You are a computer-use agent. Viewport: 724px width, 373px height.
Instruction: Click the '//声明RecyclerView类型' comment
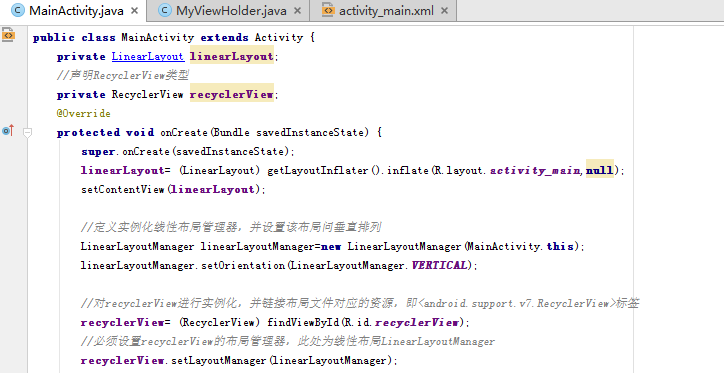pyautogui.click(x=122, y=75)
